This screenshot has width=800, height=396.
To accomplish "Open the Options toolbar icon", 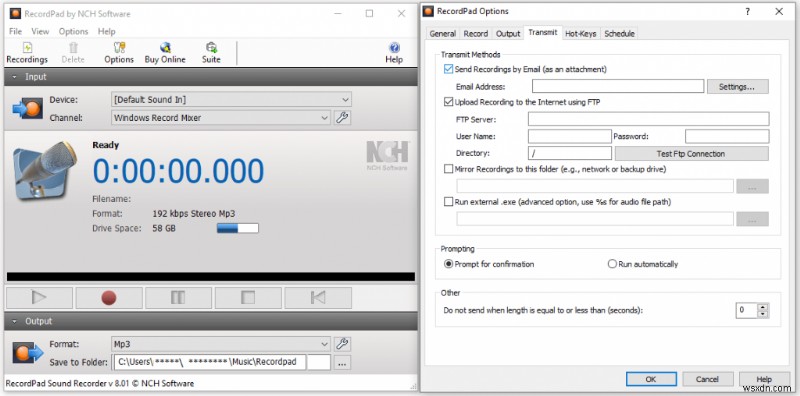I will [x=119, y=53].
